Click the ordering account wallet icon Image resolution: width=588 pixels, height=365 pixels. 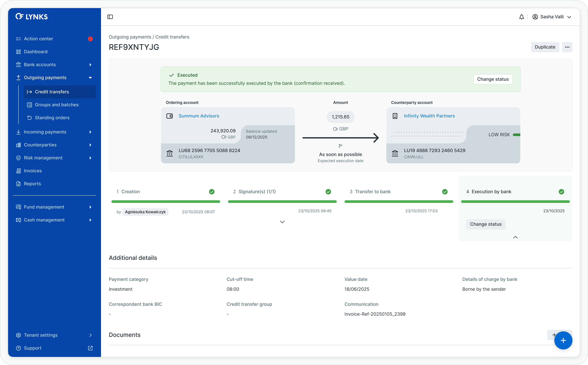[170, 116]
